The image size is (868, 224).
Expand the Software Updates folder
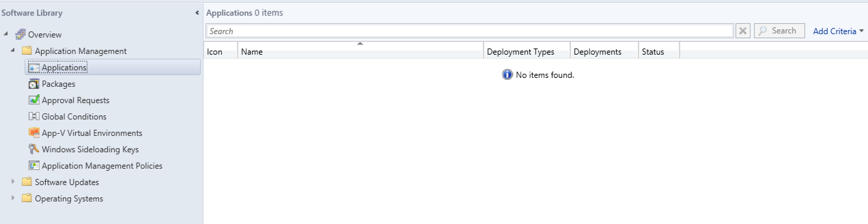click(13, 182)
